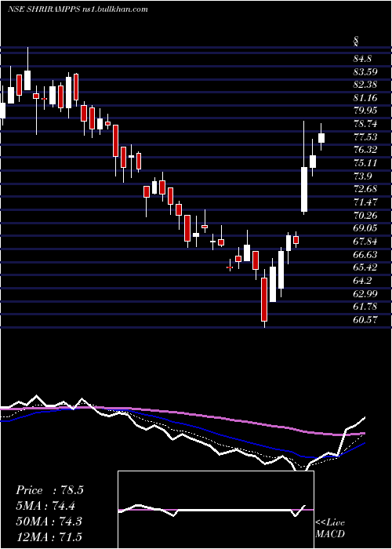This screenshot has width=392, height=549.
Task: Click the Price : 78.5 readout
Action: click(x=49, y=490)
